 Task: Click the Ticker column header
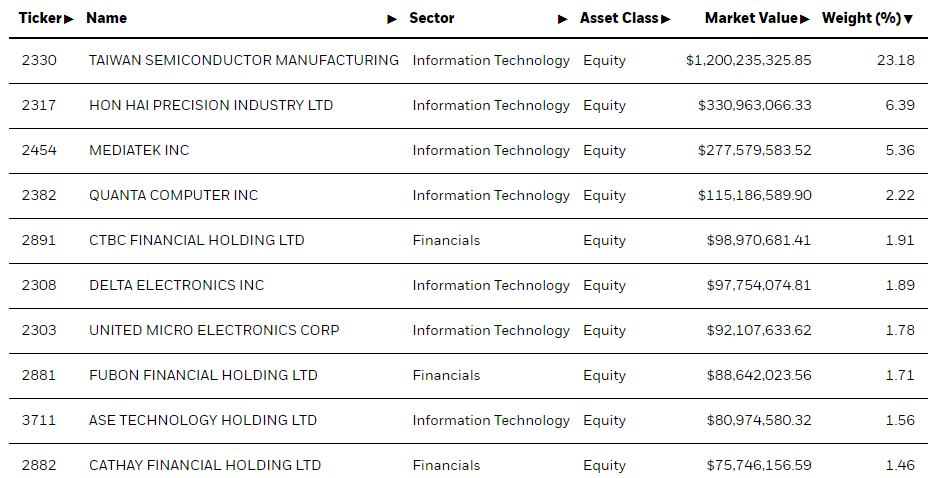[x=40, y=18]
